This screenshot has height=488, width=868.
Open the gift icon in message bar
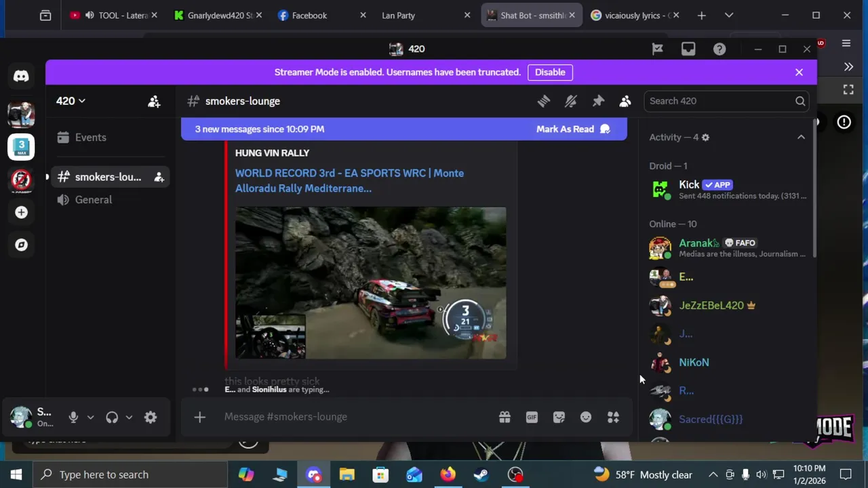pos(505,417)
